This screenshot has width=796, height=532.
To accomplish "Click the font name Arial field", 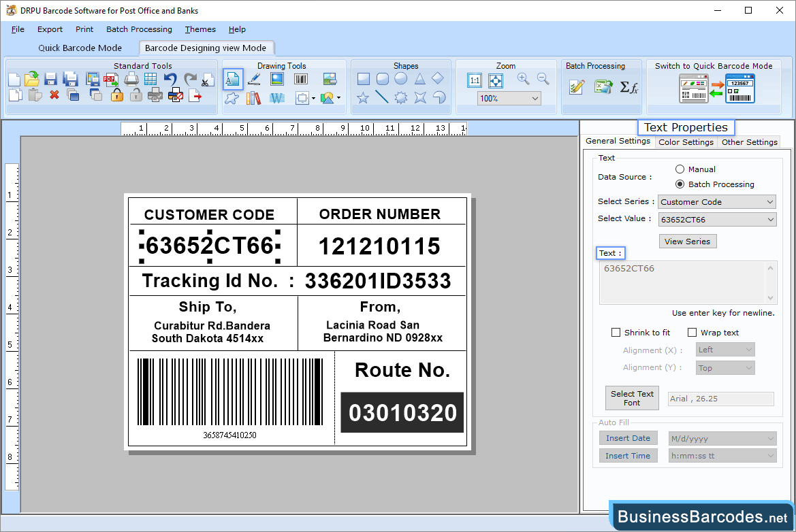I will [721, 399].
